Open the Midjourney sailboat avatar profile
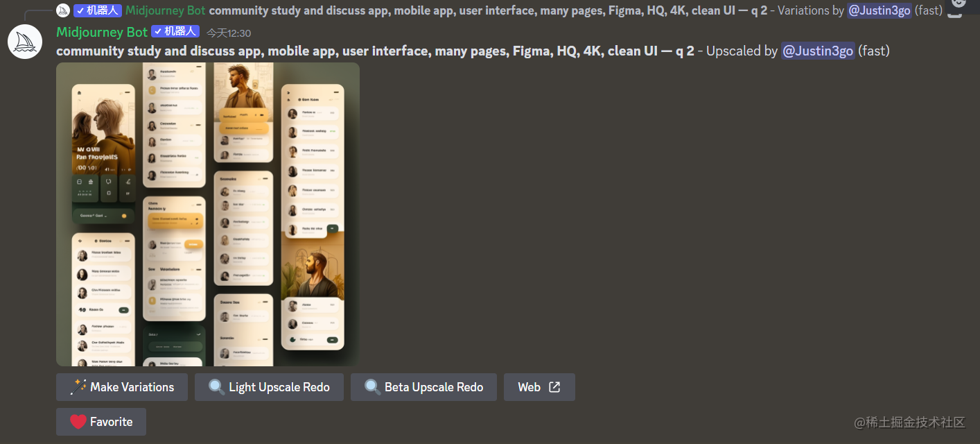This screenshot has width=980, height=444. click(25, 41)
